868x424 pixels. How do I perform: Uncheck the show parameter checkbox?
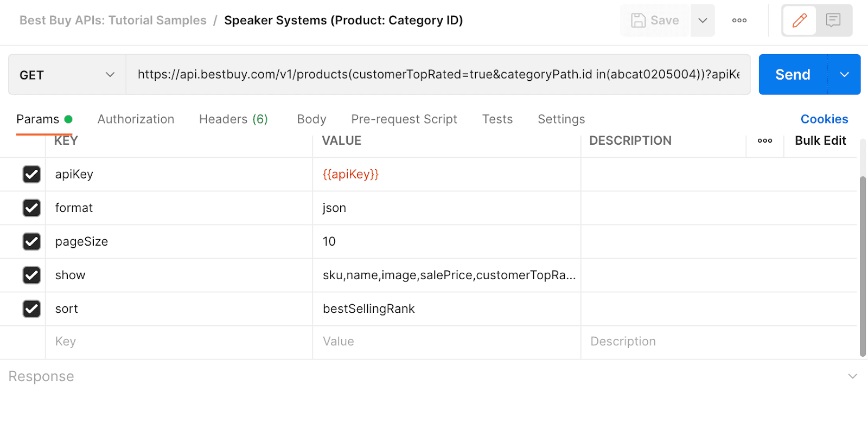point(31,275)
